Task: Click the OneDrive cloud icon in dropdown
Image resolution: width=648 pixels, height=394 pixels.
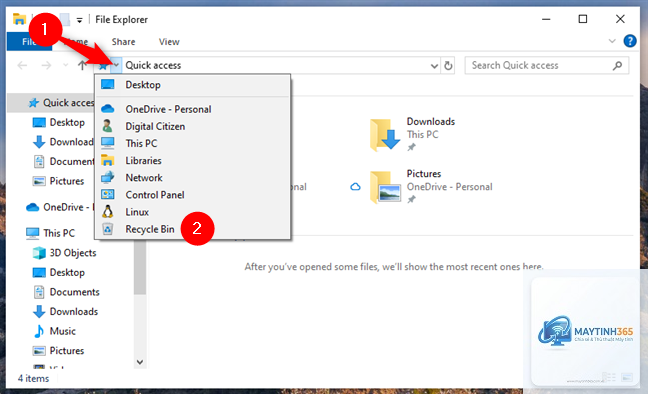Action: click(x=107, y=109)
